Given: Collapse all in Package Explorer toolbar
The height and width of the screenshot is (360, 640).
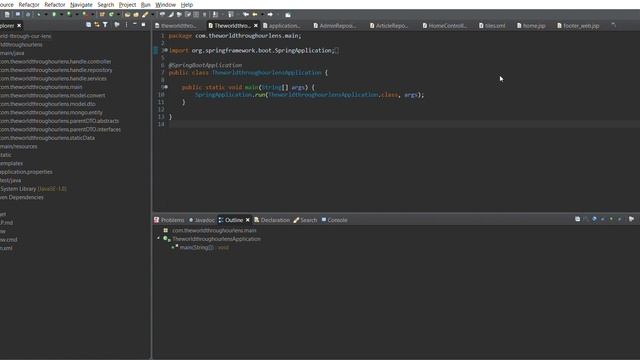Looking at the screenshot, I should (88, 25).
